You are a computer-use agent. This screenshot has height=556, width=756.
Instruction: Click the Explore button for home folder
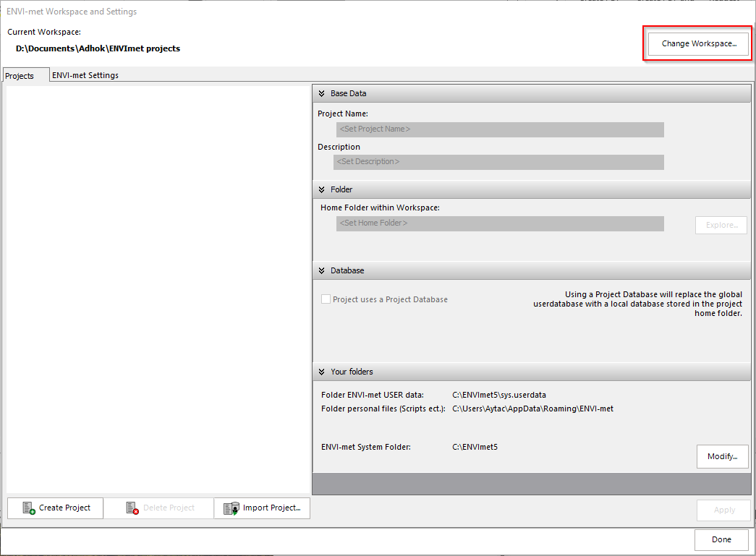click(721, 225)
